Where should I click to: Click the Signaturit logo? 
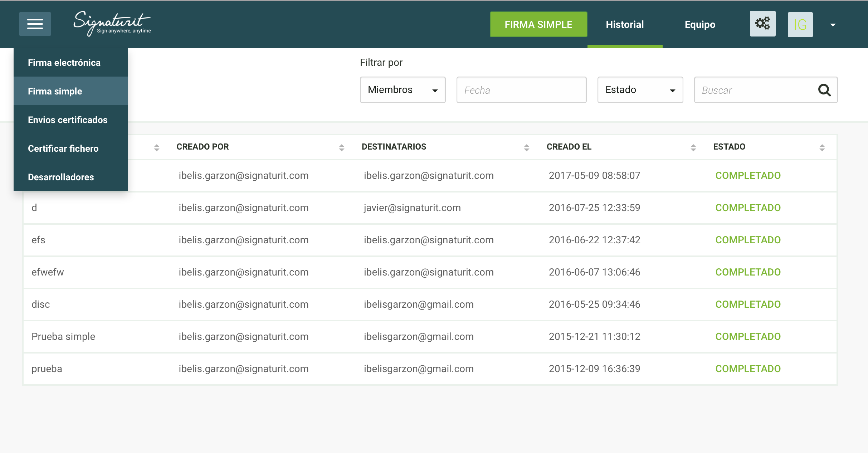click(112, 23)
